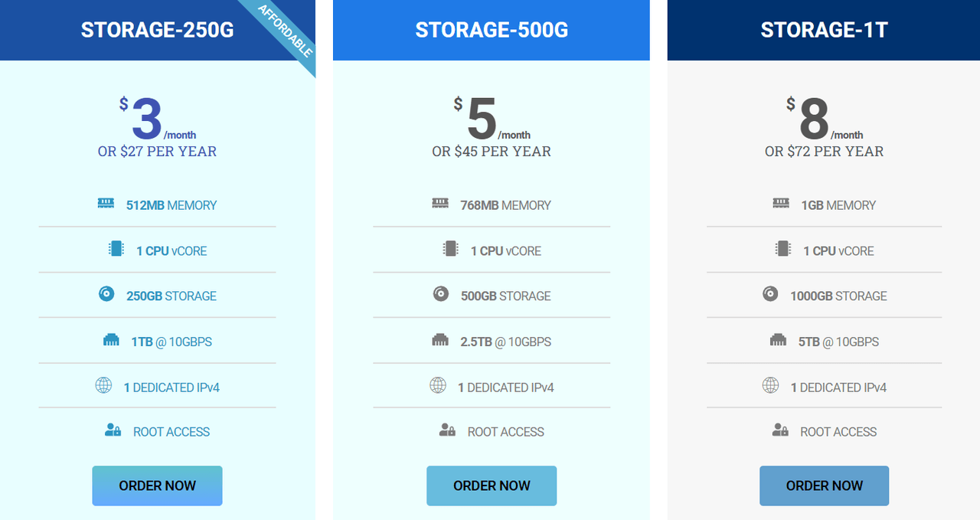Screen dimensions: 980x520
Task: Click the root access user icon in STORAGE-250G
Action: [x=113, y=430]
